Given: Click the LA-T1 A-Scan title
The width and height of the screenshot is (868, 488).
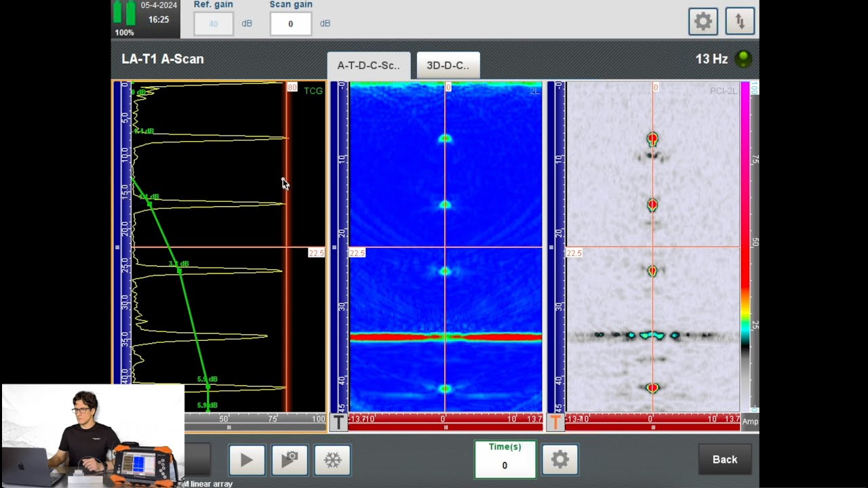Looking at the screenshot, I should pos(163,59).
